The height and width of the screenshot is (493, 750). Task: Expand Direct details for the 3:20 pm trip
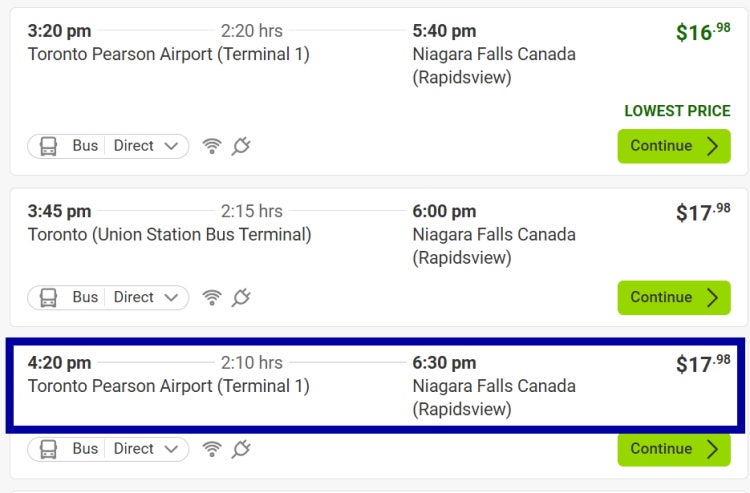click(146, 146)
